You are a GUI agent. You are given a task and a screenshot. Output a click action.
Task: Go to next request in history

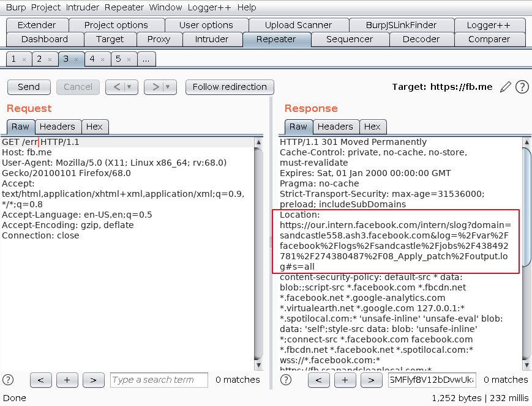[155, 87]
